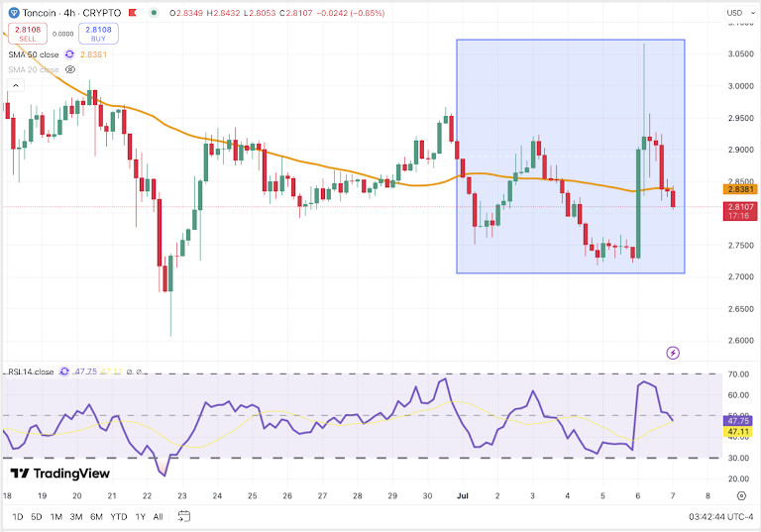Open the 03:42:44 UTC-4 timezone menu
The width and height of the screenshot is (761, 532).
click(x=720, y=516)
